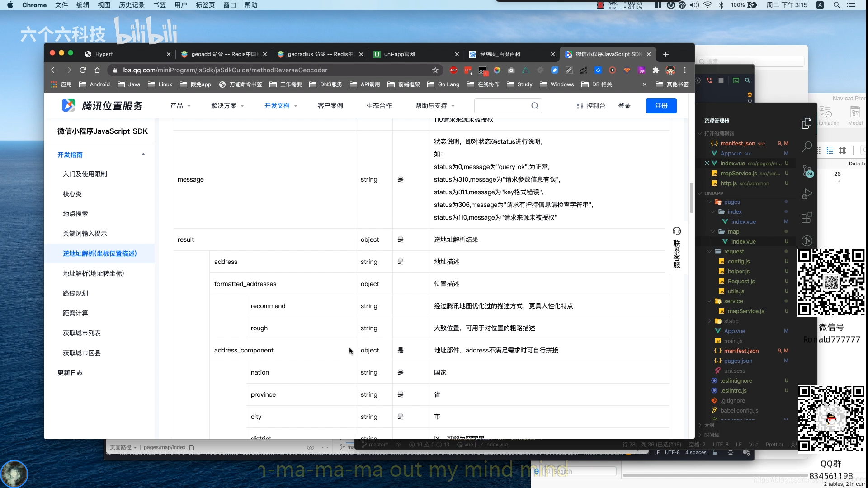Click the AdBlock extension icon
Viewport: 868px width, 488px height.
click(x=454, y=70)
